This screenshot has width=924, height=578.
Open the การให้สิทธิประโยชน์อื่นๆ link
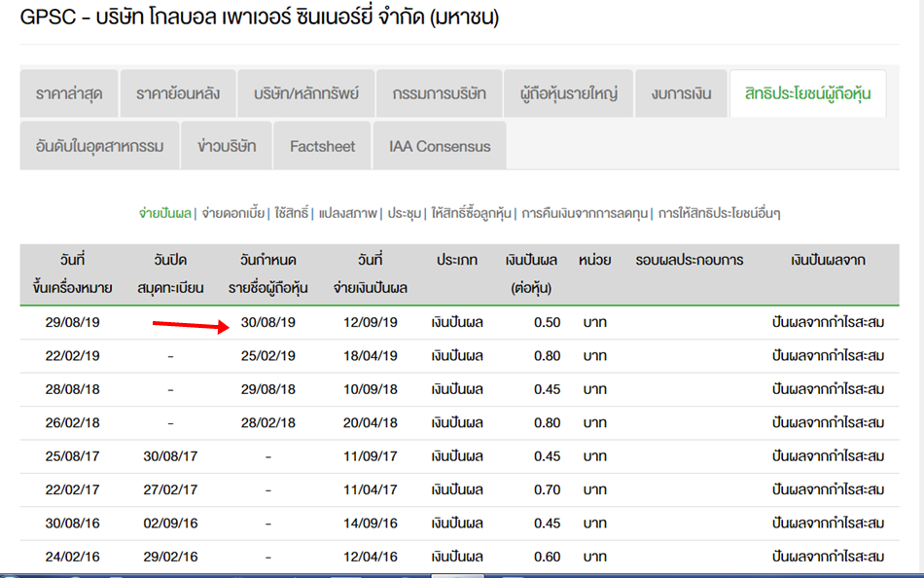[x=719, y=213]
